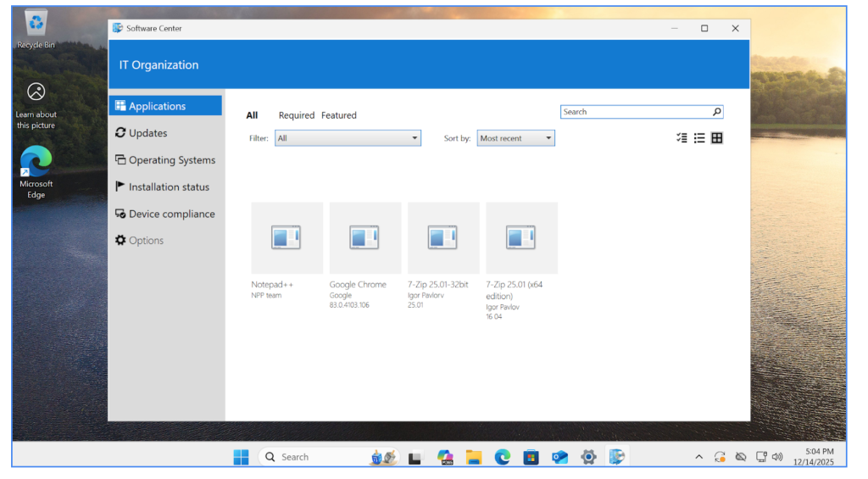The image size is (868, 479).
Task: Open the Options settings page
Action: [x=146, y=241]
